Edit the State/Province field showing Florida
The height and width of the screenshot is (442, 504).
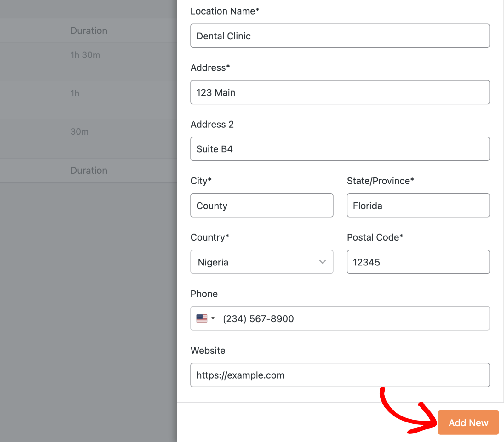point(418,206)
